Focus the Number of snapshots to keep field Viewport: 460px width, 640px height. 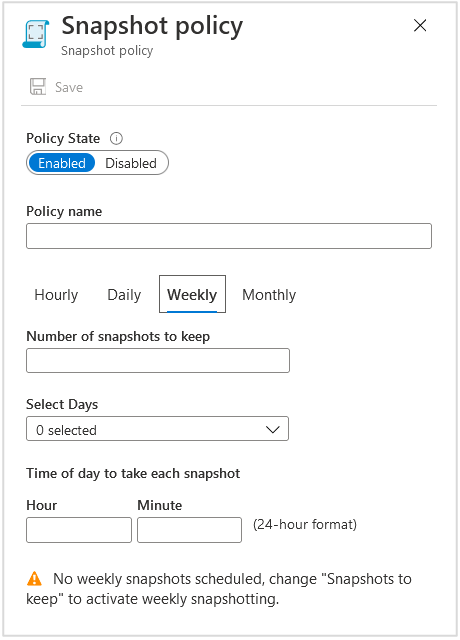(x=158, y=360)
